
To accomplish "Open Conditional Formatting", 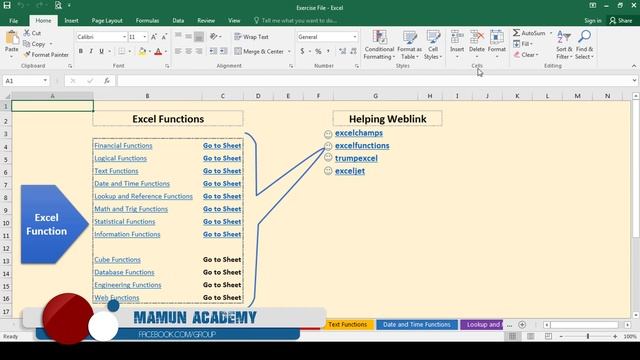I will coord(379,45).
